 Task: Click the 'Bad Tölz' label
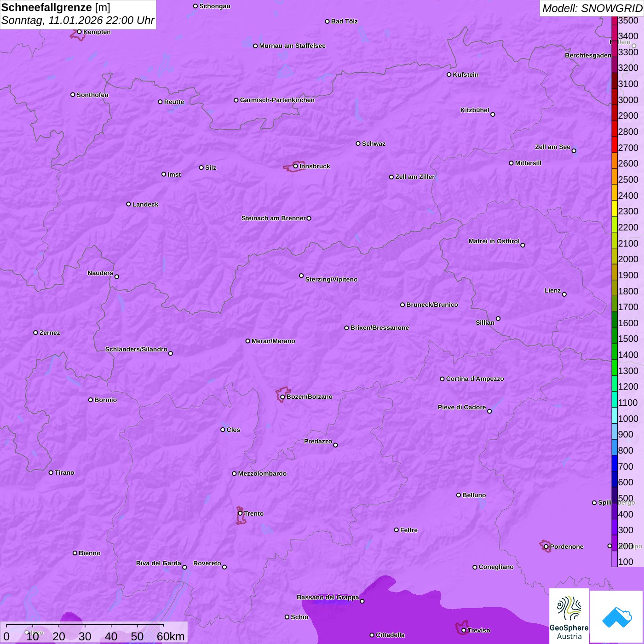[345, 21]
